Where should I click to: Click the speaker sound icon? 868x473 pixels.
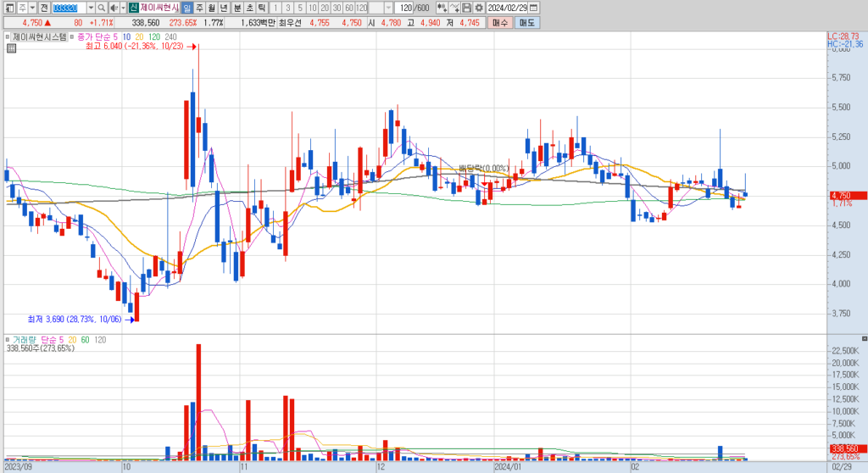[x=114, y=8]
